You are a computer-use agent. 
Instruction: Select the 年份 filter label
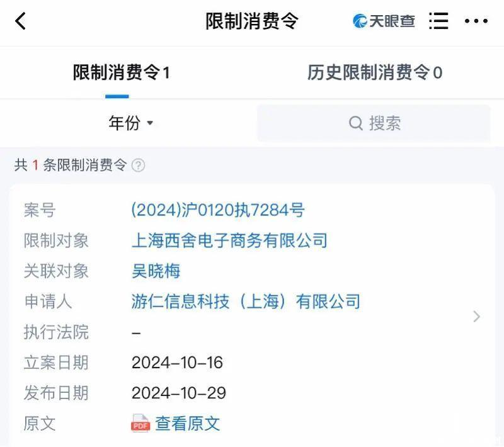coord(124,123)
